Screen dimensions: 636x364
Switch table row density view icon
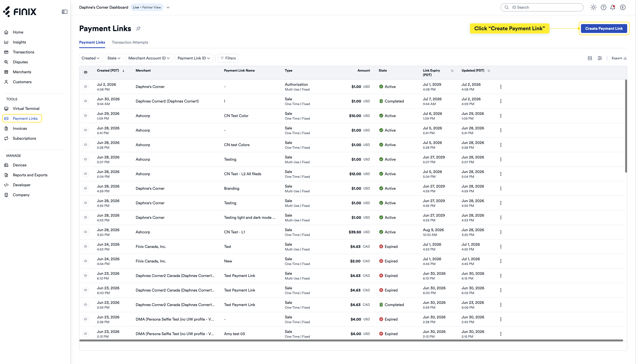click(x=590, y=58)
